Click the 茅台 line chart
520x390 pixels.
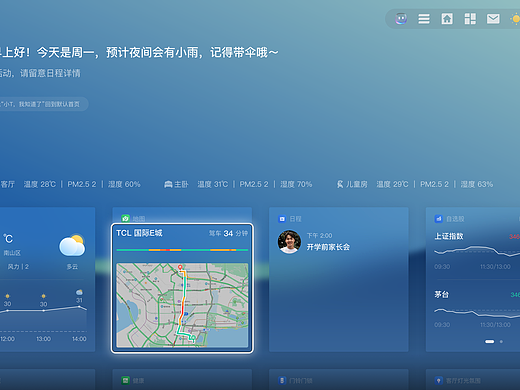[477, 313]
